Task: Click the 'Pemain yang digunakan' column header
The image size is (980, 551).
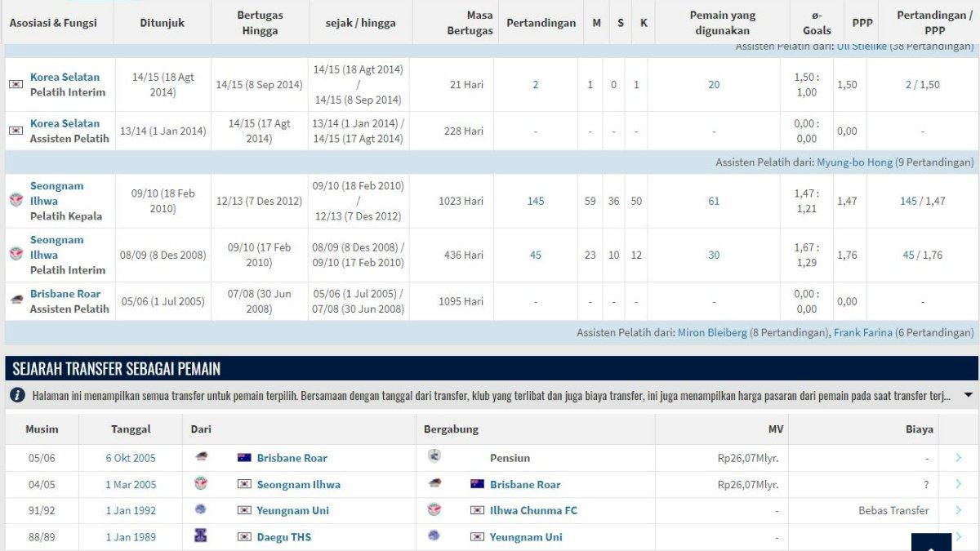Action: click(x=722, y=23)
